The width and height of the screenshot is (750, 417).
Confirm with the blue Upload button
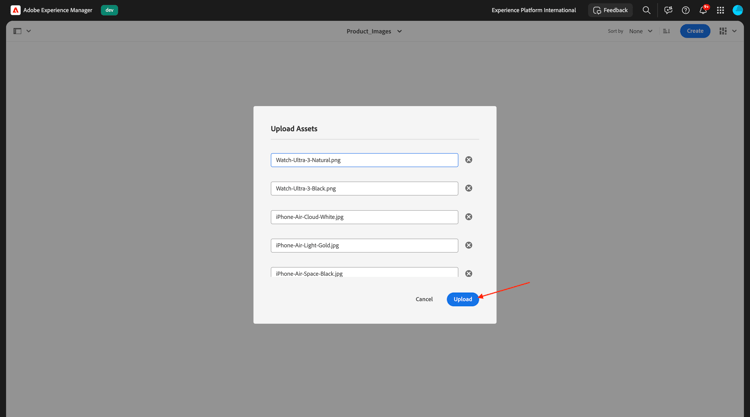point(463,299)
